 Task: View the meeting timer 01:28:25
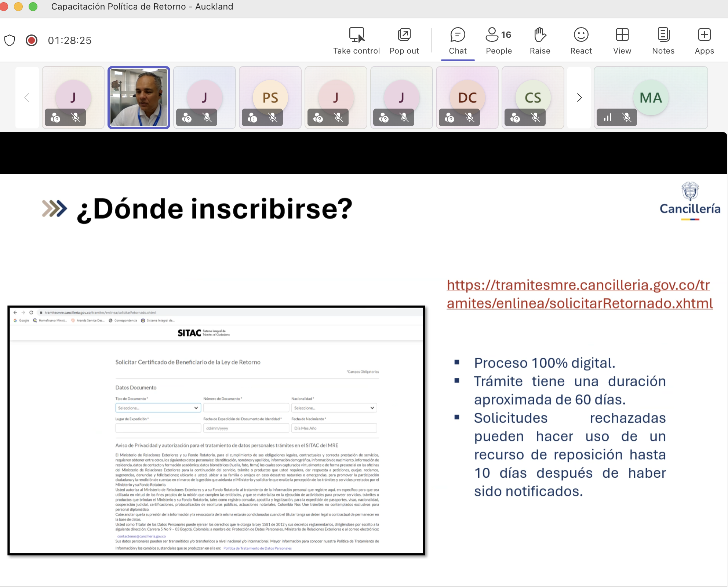[x=70, y=40]
